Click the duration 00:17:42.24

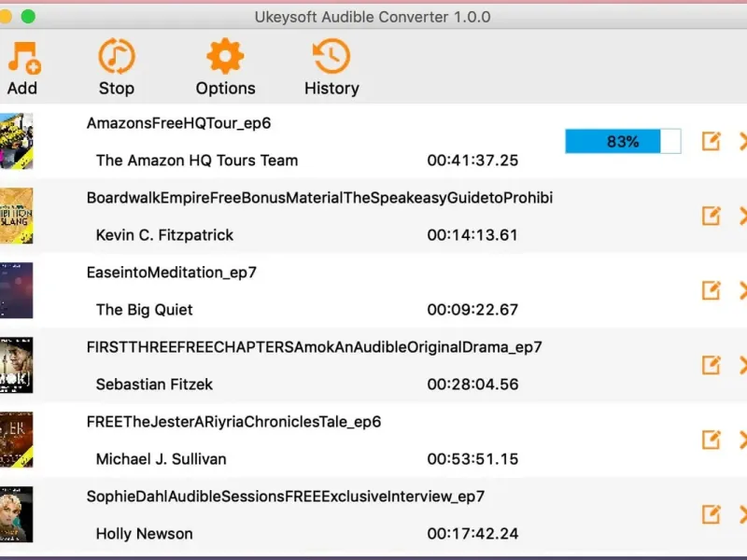click(472, 534)
